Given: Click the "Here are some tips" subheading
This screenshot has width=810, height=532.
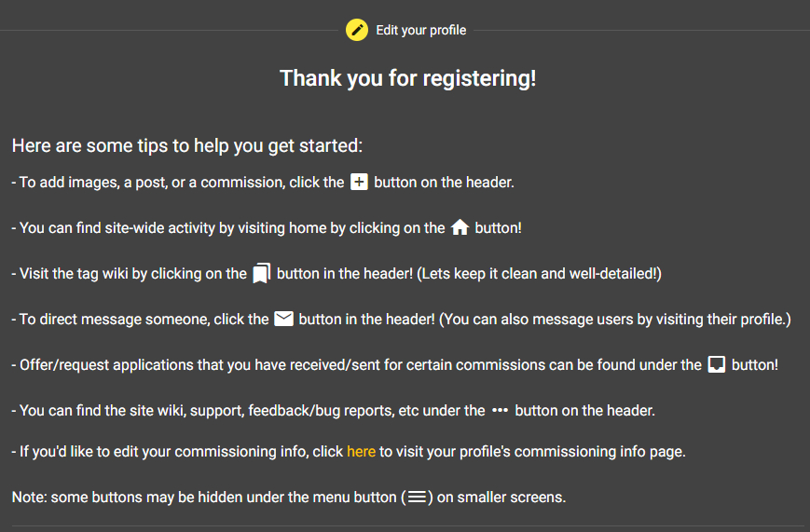Looking at the screenshot, I should click(186, 146).
